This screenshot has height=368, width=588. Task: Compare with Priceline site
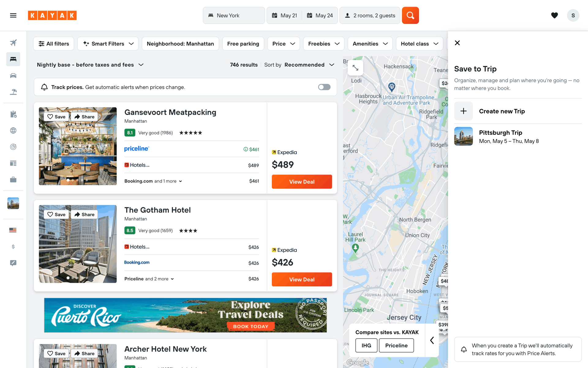[396, 345]
